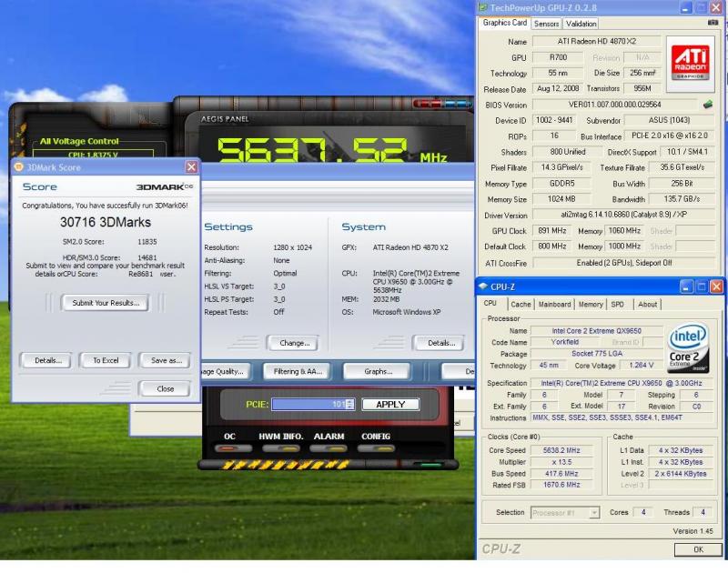Screen dimensions: 728x573
Task: Click the Driver Version field in GPU-Z
Action: point(624,215)
